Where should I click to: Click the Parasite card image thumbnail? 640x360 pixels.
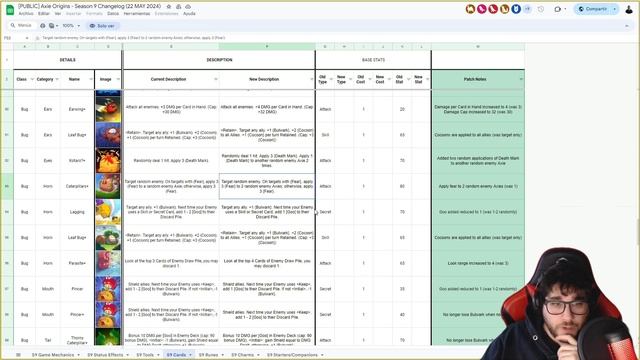click(108, 263)
